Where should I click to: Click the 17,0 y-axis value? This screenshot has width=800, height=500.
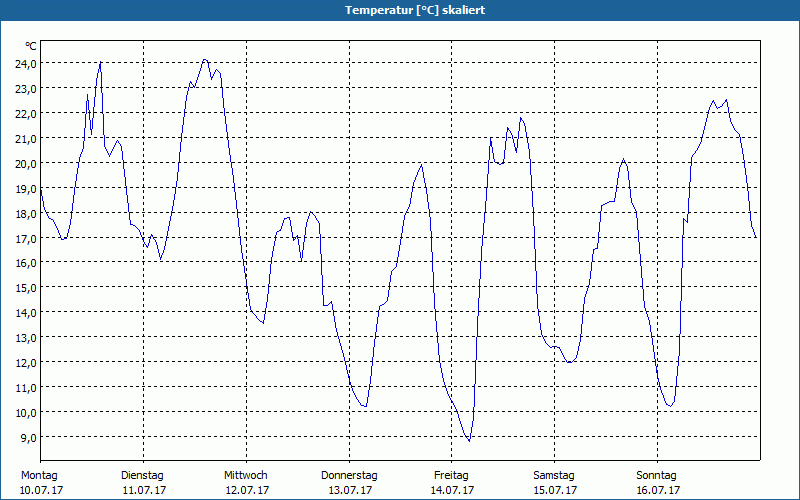pos(26,239)
